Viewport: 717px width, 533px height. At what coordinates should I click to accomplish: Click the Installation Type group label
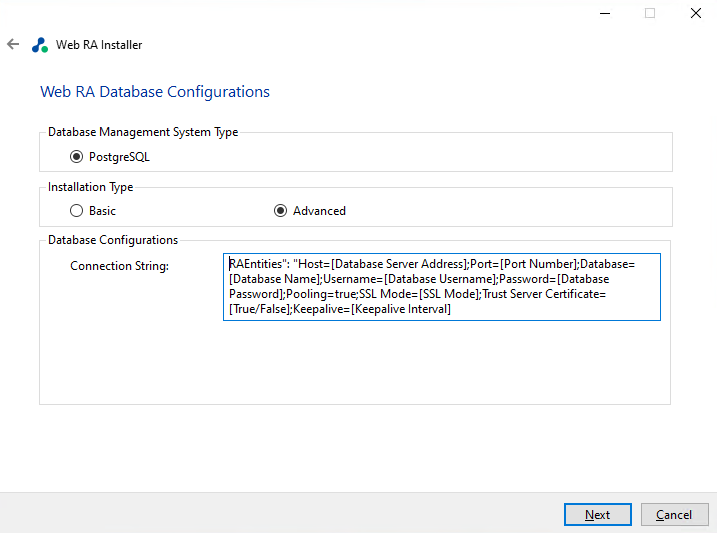coord(90,187)
